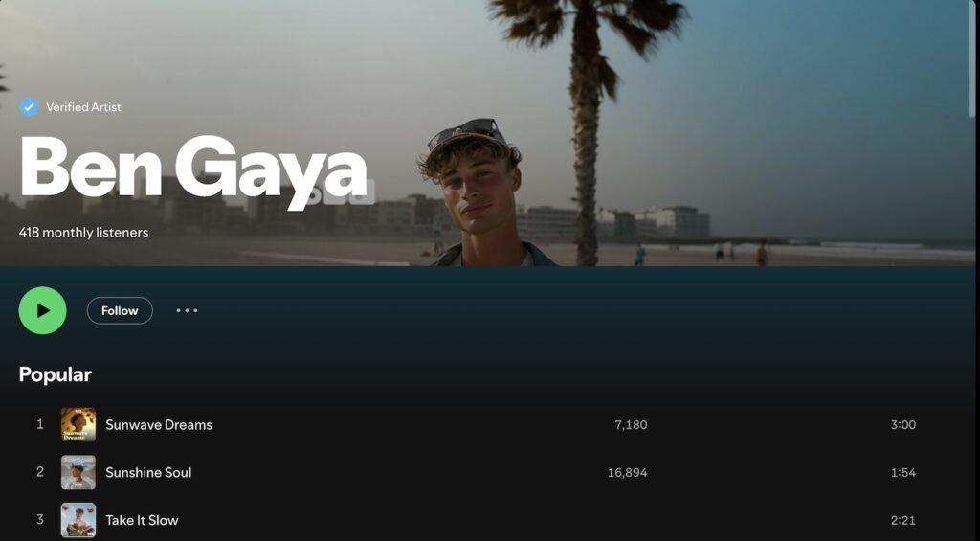Click the 418 monthly listeners text
Image resolution: width=980 pixels, height=541 pixels.
click(84, 232)
